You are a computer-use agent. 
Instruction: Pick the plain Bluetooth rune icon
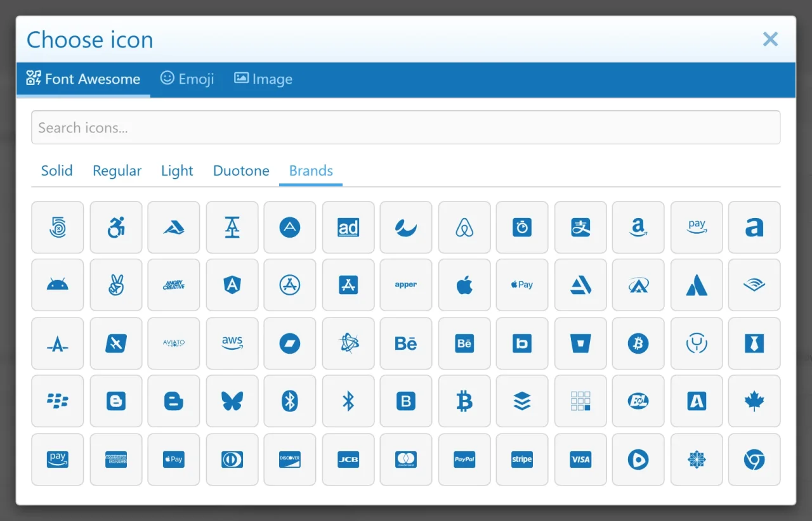coord(348,401)
